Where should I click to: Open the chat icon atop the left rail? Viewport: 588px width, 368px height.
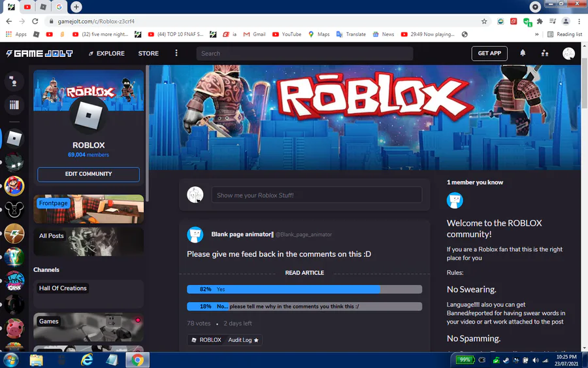click(x=14, y=81)
